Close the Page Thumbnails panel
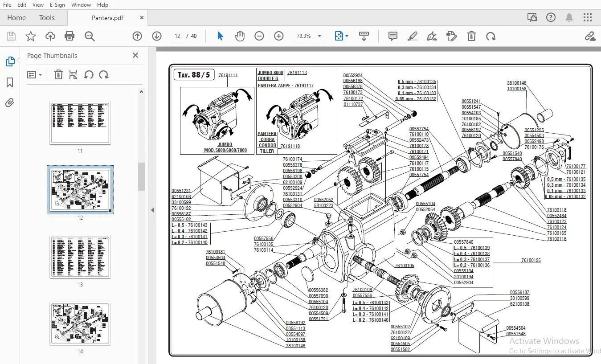The width and height of the screenshot is (601, 364). pos(135,55)
